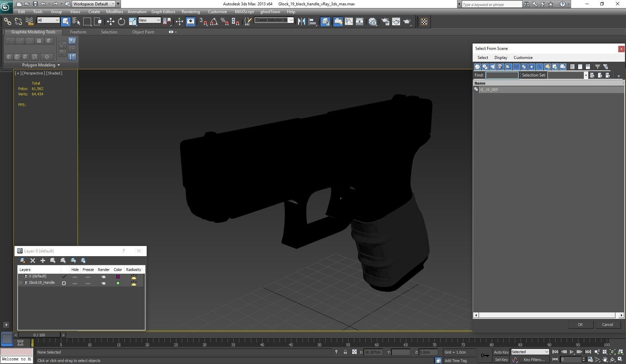The width and height of the screenshot is (626, 364).
Task: Open the Selected key filter dropdown
Action: [x=530, y=352]
